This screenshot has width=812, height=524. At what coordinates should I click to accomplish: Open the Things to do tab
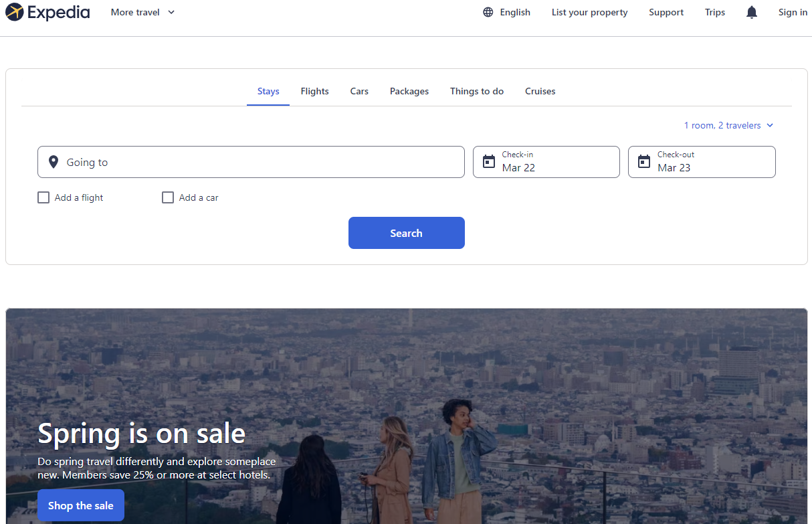coord(477,91)
